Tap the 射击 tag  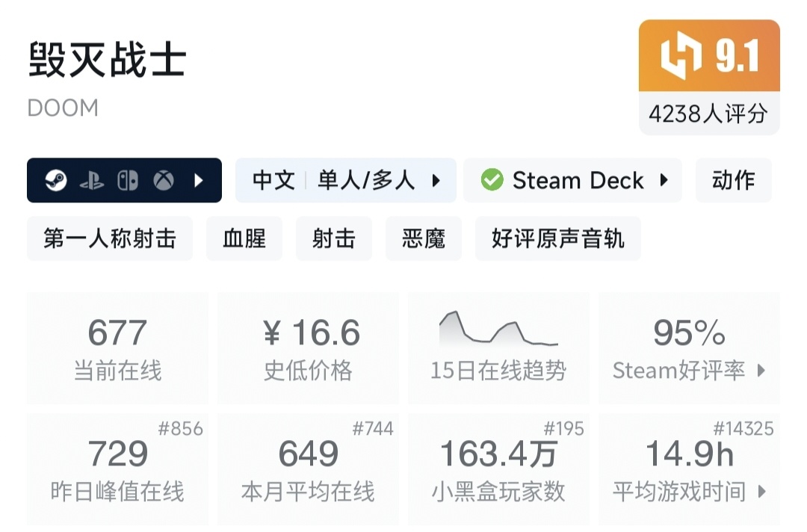[333, 239]
